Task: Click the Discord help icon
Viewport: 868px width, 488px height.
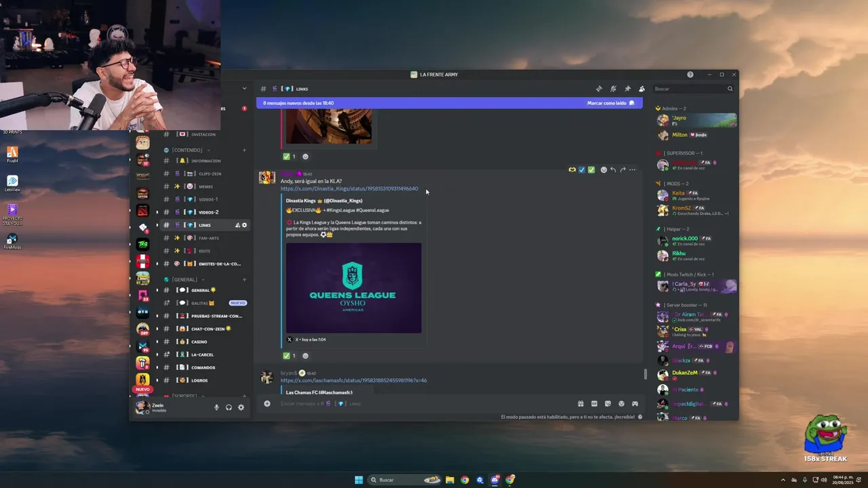Action: (x=690, y=75)
